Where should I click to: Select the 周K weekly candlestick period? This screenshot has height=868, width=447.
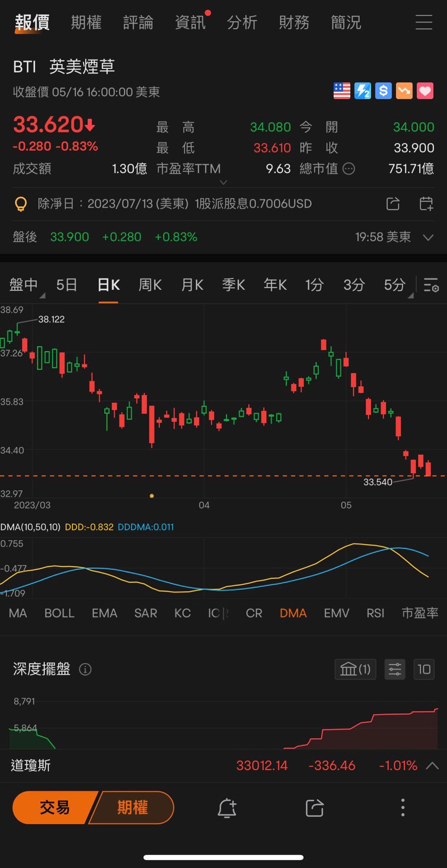pos(150,285)
